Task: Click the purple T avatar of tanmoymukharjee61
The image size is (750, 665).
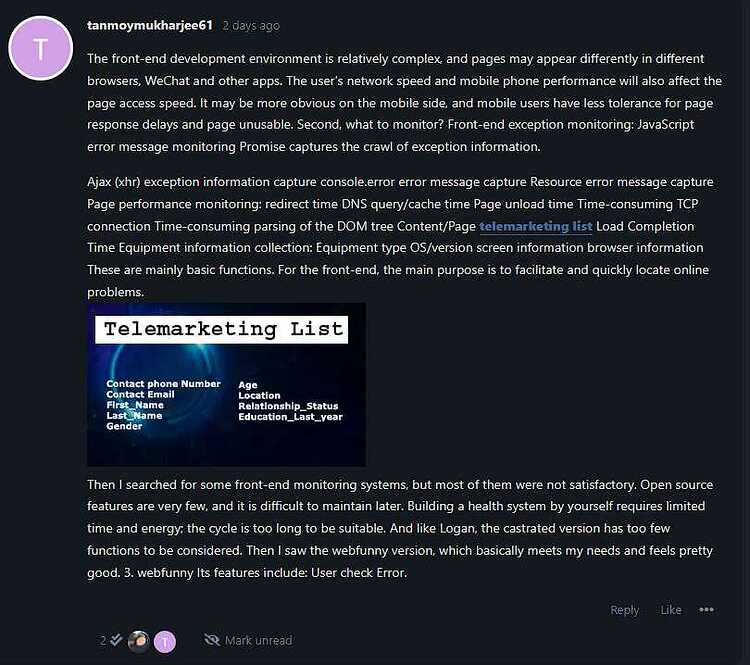Action: coord(41,48)
